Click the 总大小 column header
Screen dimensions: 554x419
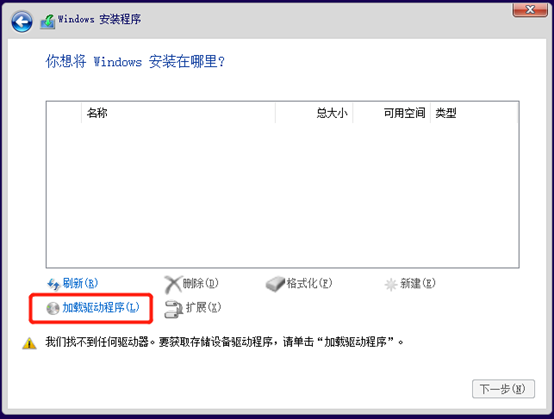(314, 113)
